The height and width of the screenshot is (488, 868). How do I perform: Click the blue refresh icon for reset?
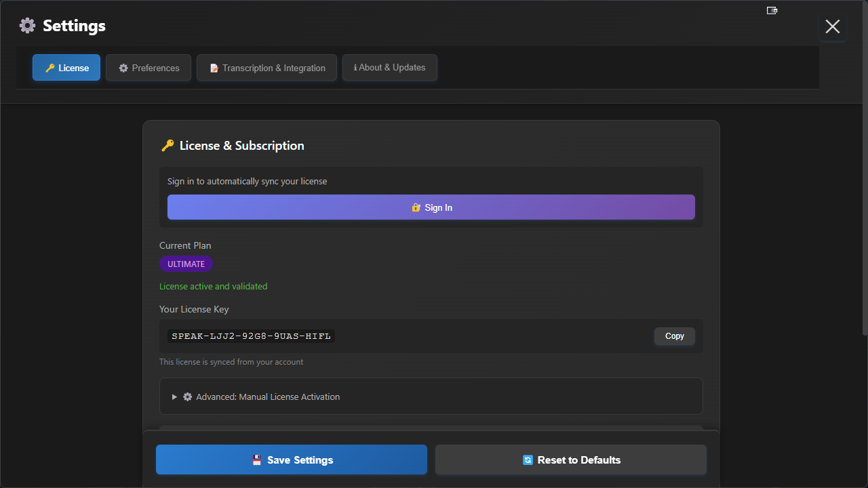pyautogui.click(x=528, y=460)
